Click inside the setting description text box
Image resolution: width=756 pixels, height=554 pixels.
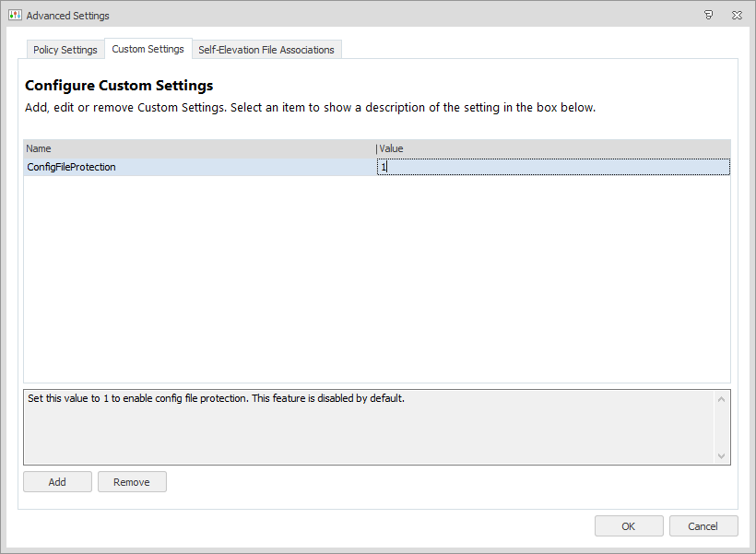tap(369, 426)
